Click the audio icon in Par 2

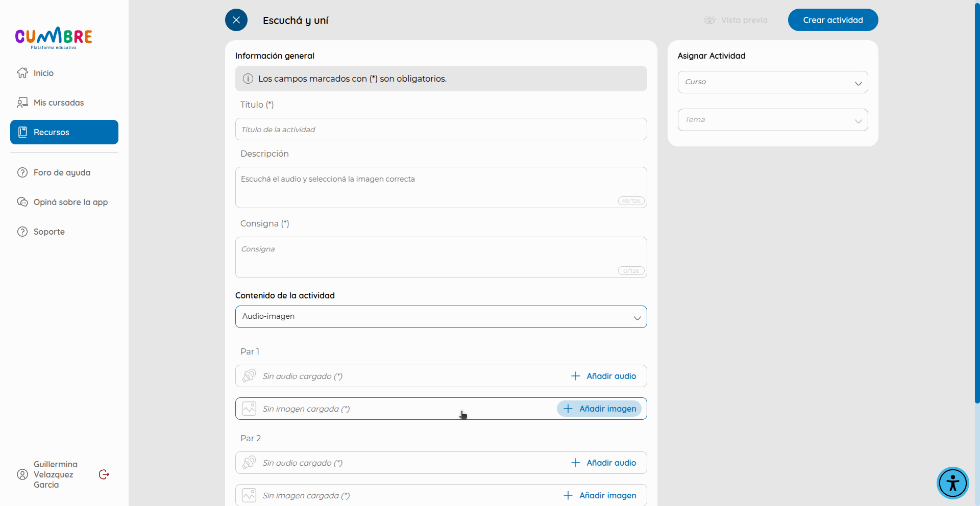(x=249, y=463)
